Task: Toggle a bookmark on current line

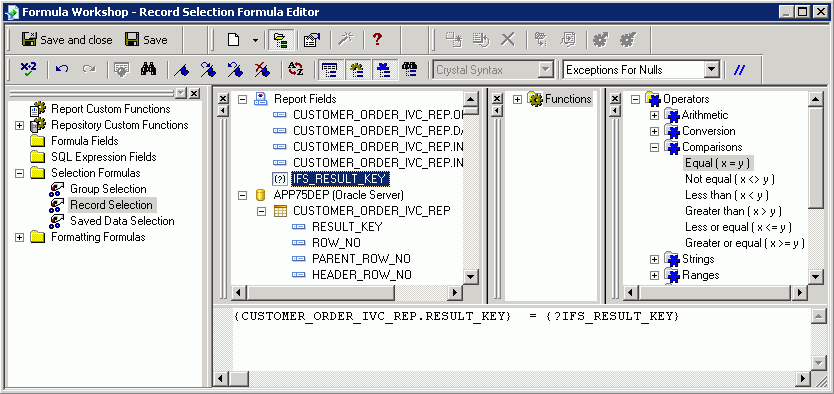Action: pyautogui.click(x=181, y=70)
